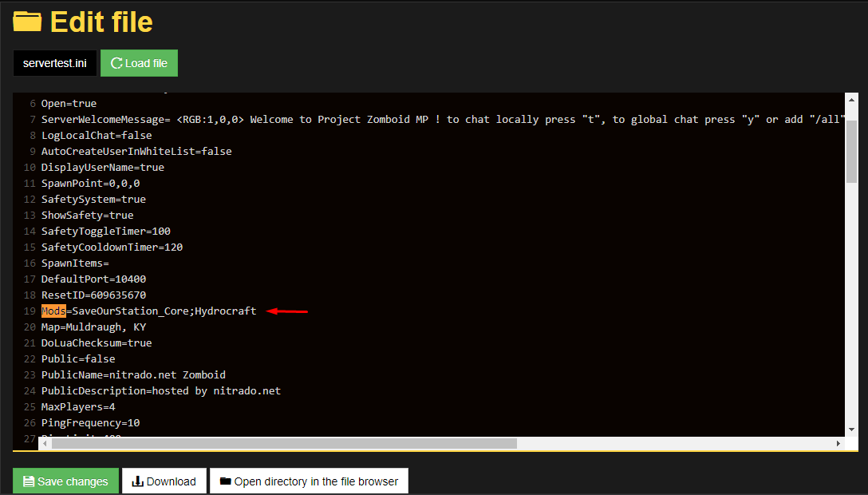Save changes to the file
Image resolution: width=868 pixels, height=495 pixels.
point(66,481)
